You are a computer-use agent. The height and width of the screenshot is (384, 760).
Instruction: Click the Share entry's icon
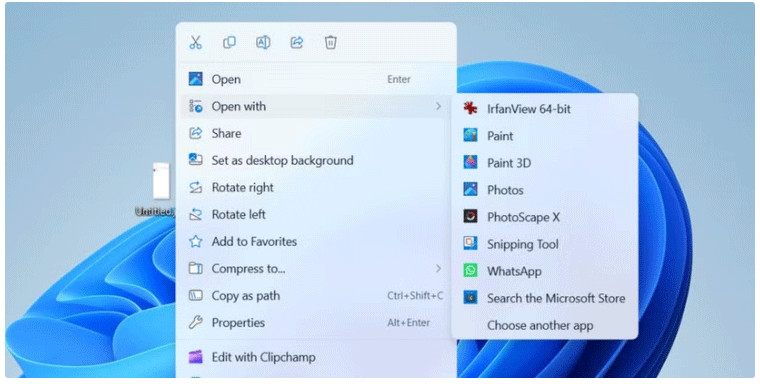195,133
